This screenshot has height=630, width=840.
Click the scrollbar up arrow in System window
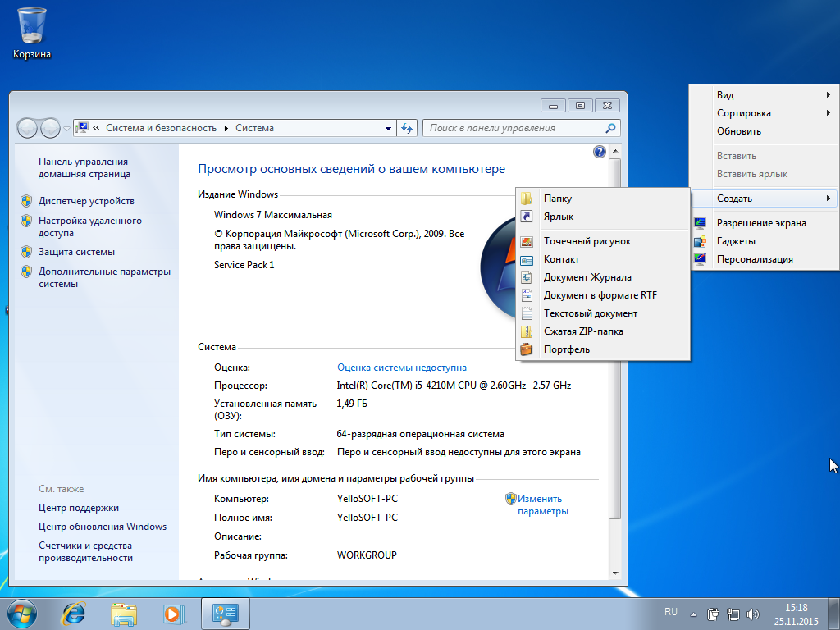point(615,151)
